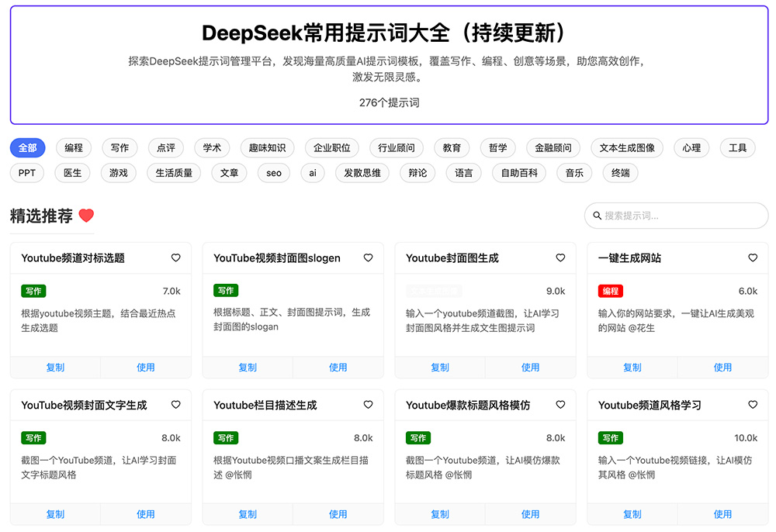Favorite the 一键生成网站 card heart
The height and width of the screenshot is (532, 776).
[x=753, y=257]
